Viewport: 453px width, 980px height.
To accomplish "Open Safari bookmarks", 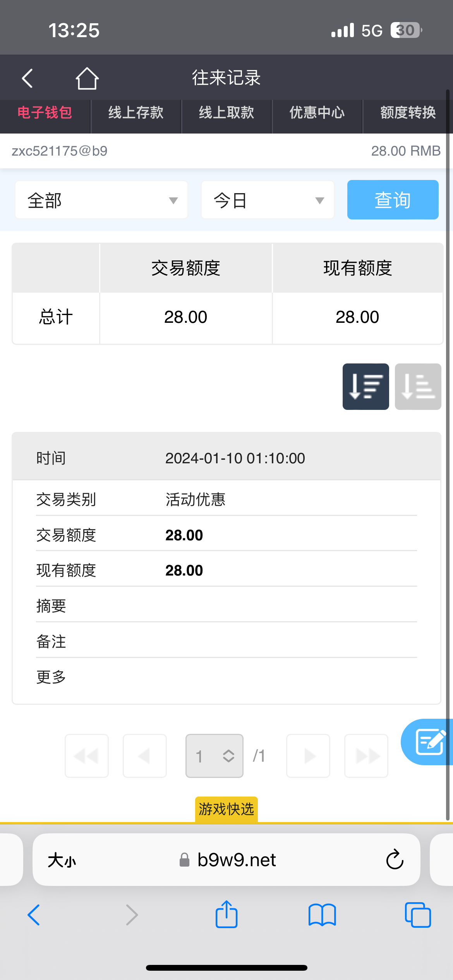I will tap(322, 915).
